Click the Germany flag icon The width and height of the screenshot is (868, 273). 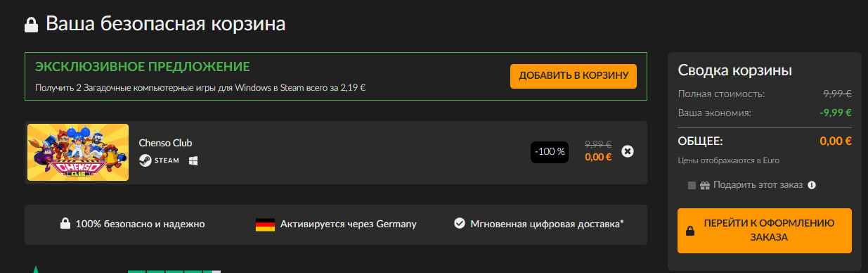pos(265,224)
